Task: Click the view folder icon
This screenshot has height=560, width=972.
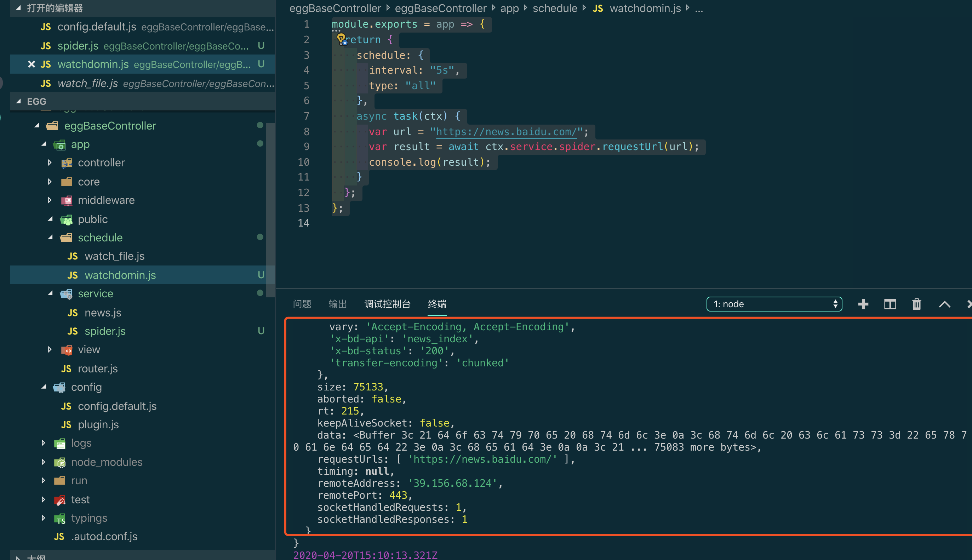Action: pos(67,350)
